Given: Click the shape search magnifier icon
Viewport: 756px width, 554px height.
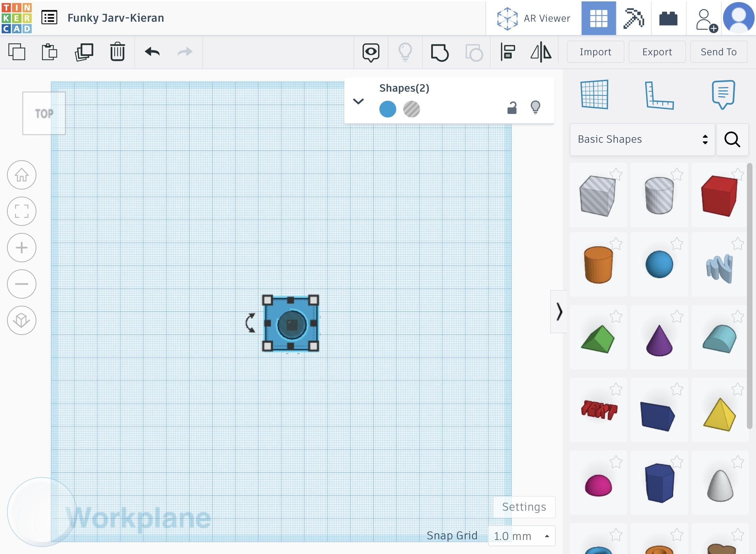Looking at the screenshot, I should (x=732, y=139).
